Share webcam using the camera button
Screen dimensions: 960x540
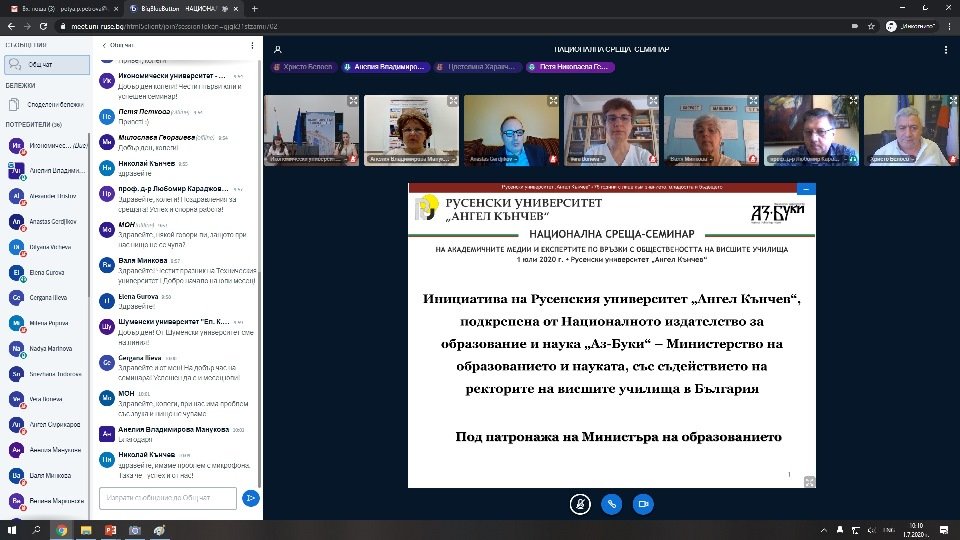click(643, 504)
